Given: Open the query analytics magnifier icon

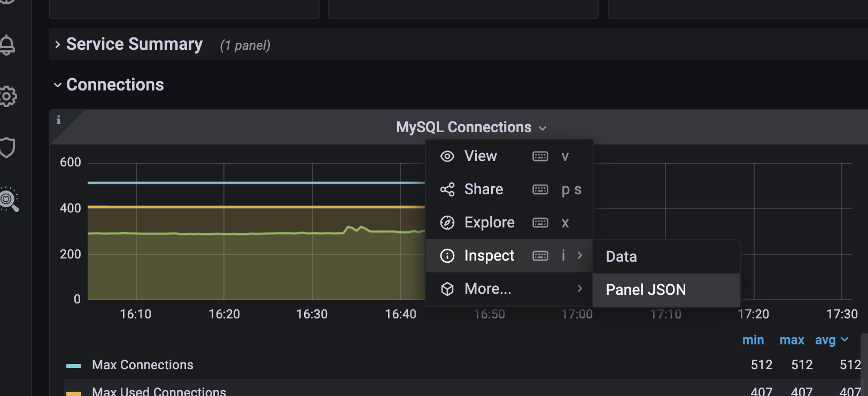Looking at the screenshot, I should (9, 199).
